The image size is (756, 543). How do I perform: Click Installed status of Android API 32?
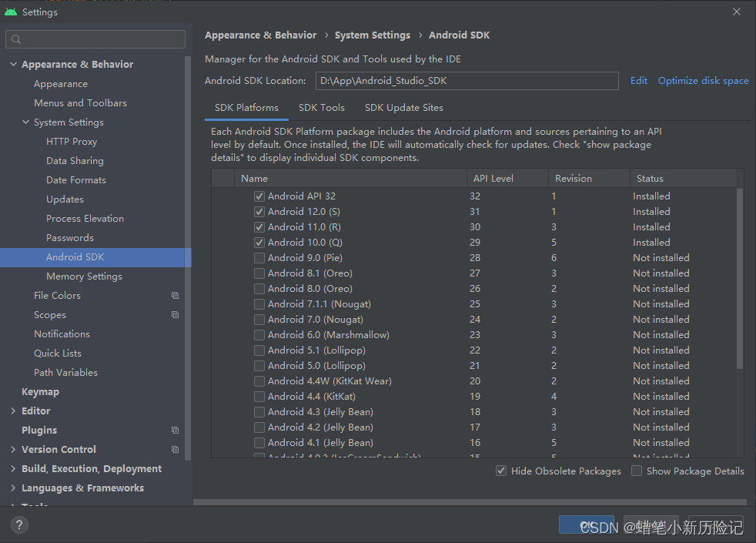point(651,196)
